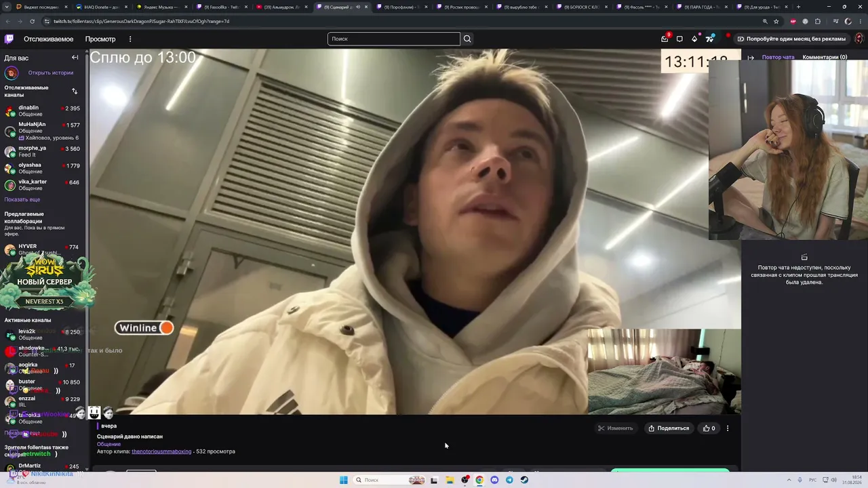Click Открыть истории link
This screenshot has width=868, height=488.
pyautogui.click(x=51, y=73)
